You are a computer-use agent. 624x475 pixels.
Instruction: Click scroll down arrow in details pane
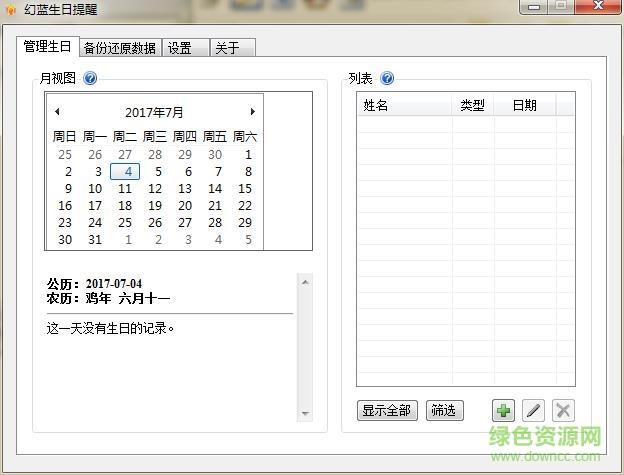pyautogui.click(x=305, y=413)
